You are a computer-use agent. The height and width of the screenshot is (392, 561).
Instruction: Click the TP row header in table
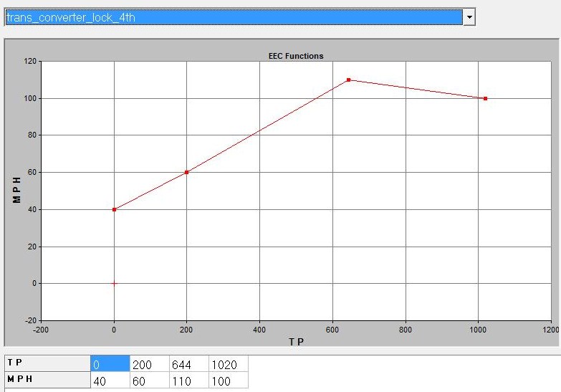point(47,363)
